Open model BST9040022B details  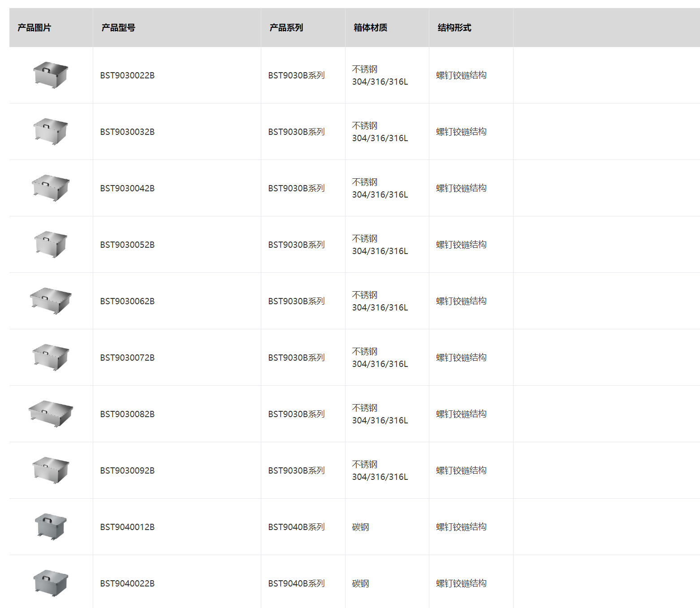[127, 584]
